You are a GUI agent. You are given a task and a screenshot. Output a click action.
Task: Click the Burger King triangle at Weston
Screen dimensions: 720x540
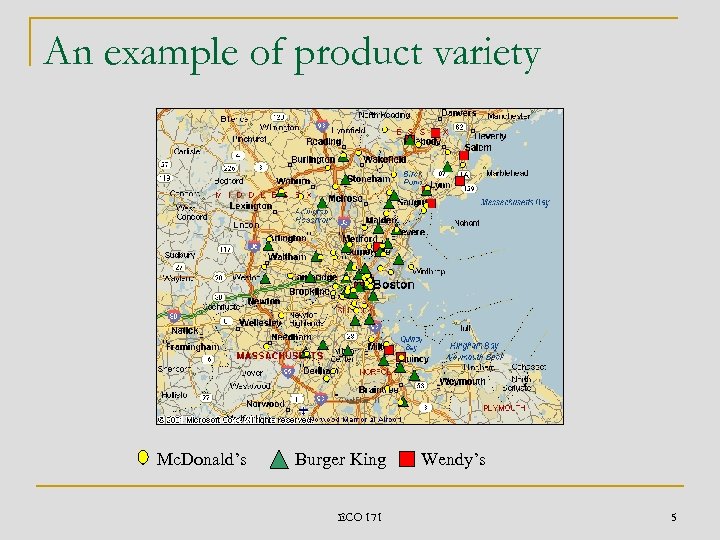click(265, 278)
